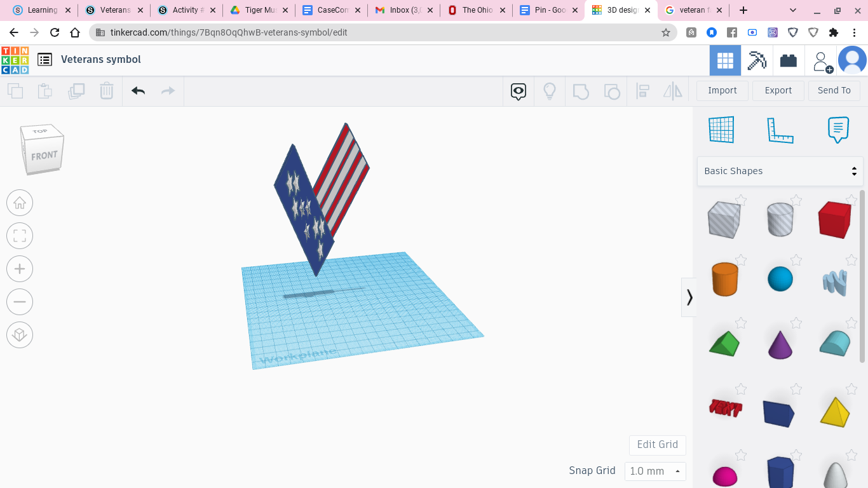Click the Group shapes icon

tap(581, 91)
